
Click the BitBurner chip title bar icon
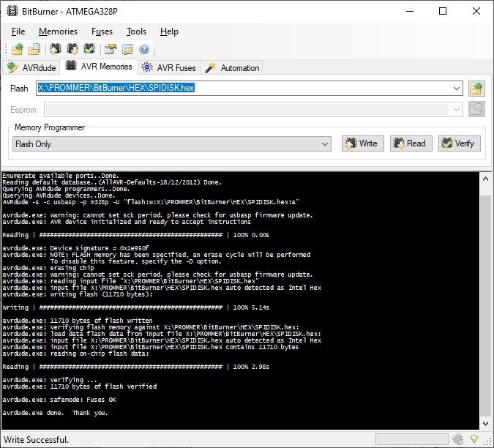(12, 11)
